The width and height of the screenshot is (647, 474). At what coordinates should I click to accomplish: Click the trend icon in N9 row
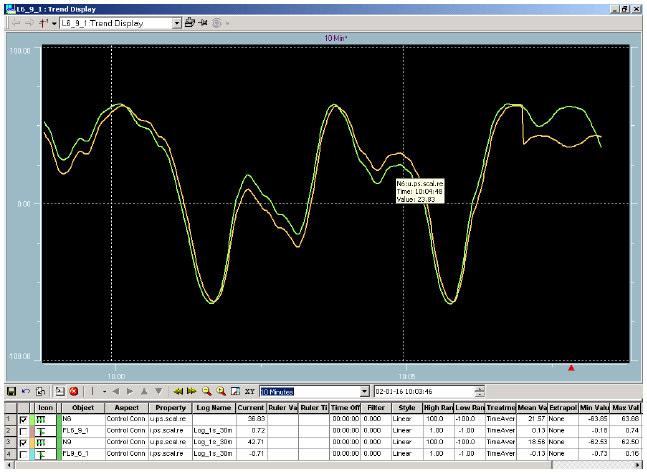[x=41, y=443]
